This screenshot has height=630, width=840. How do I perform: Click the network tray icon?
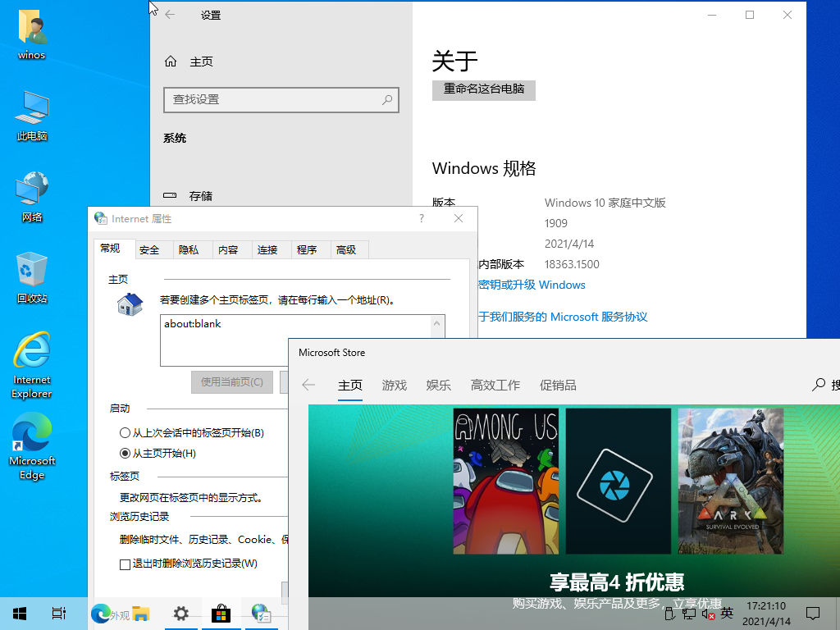coord(689,614)
